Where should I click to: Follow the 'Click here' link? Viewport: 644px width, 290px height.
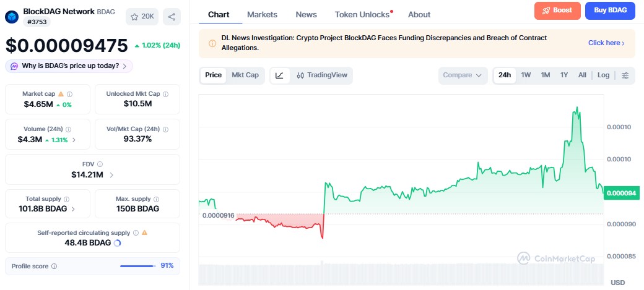tap(606, 43)
